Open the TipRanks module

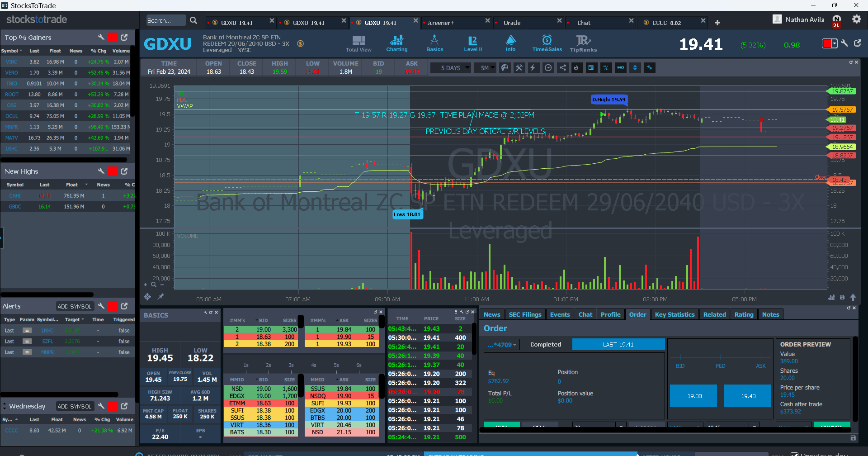pos(583,44)
